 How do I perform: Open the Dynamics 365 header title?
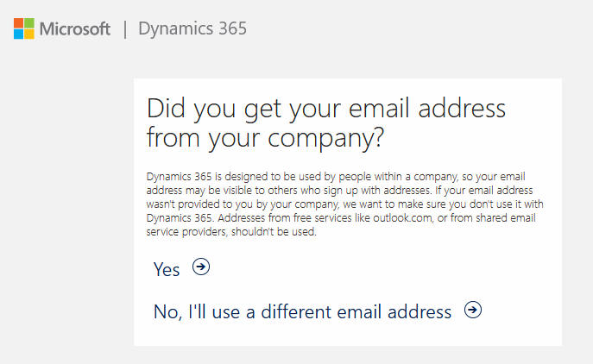[x=192, y=28]
